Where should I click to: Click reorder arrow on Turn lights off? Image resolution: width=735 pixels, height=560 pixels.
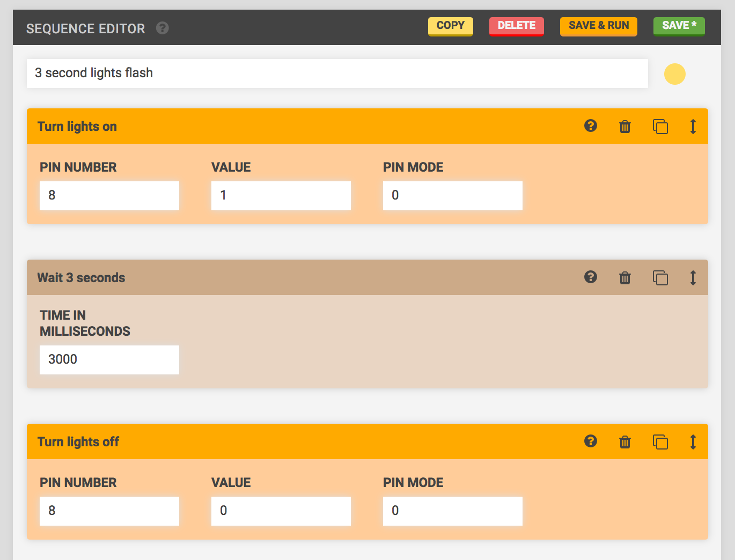tap(693, 442)
